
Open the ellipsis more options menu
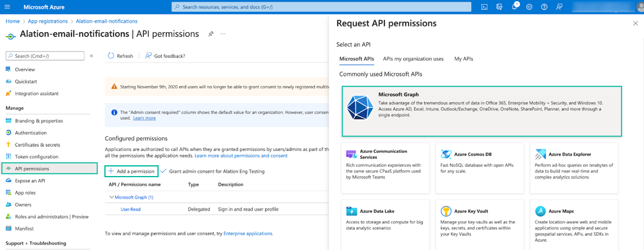tap(223, 34)
